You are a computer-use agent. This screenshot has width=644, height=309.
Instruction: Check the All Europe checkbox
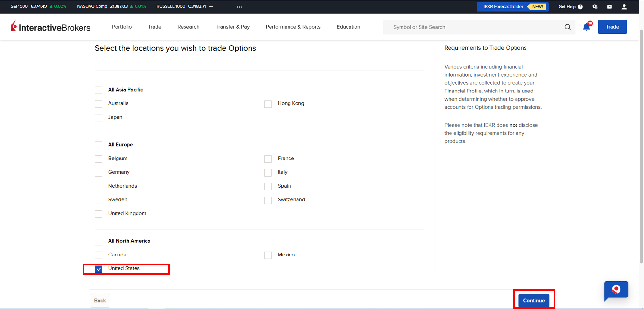tap(99, 145)
